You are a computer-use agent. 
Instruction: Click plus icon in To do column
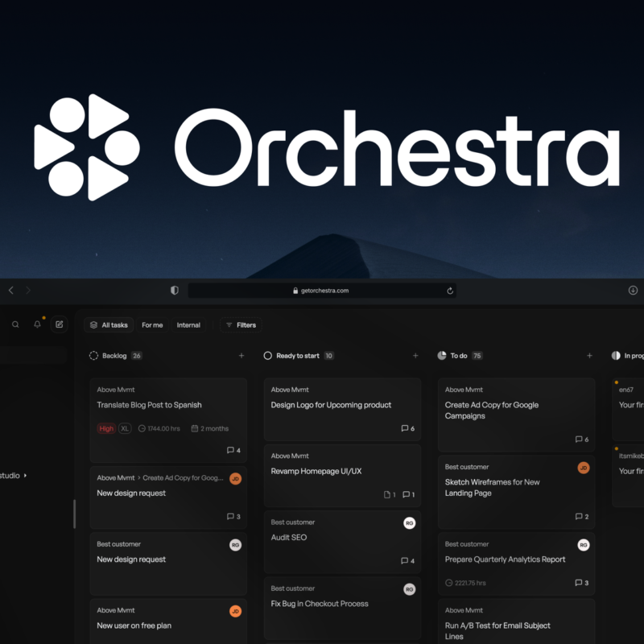coord(589,356)
